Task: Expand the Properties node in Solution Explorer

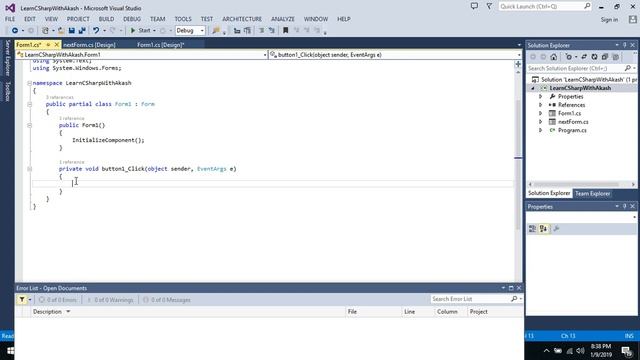Action: coord(540,97)
